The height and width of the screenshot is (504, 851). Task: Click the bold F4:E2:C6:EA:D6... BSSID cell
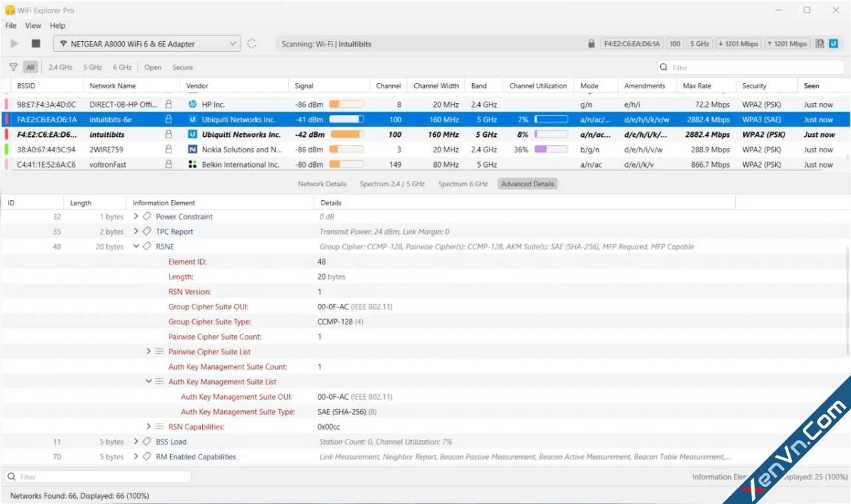coord(47,134)
